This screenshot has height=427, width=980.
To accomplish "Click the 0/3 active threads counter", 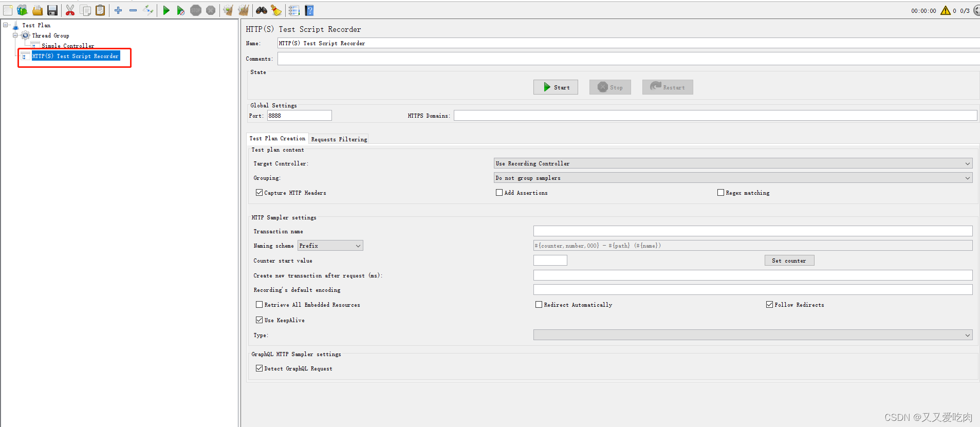I will pos(965,11).
